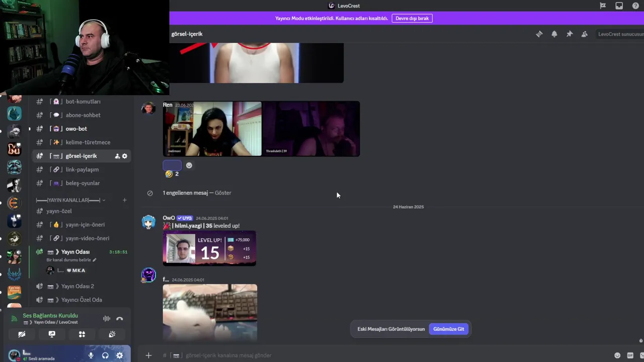The height and width of the screenshot is (362, 644).
Task: Open the keyboard image attachment
Action: (x=210, y=313)
